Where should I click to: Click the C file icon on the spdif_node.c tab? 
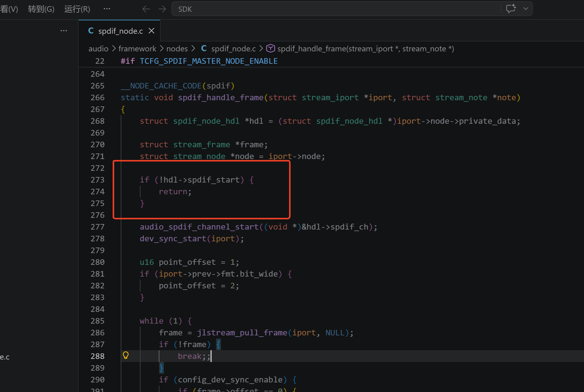pyautogui.click(x=91, y=31)
